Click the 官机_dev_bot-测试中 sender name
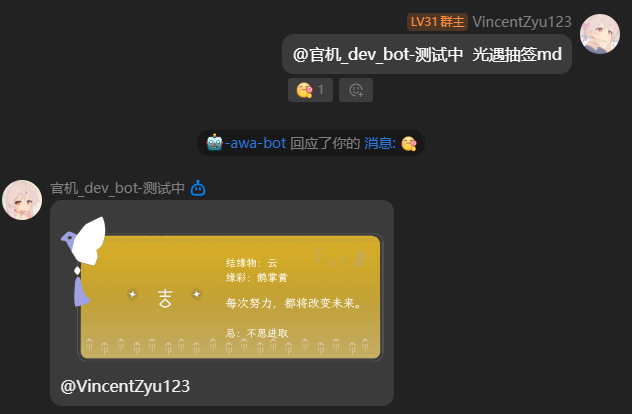The height and width of the screenshot is (414, 632). [118, 188]
